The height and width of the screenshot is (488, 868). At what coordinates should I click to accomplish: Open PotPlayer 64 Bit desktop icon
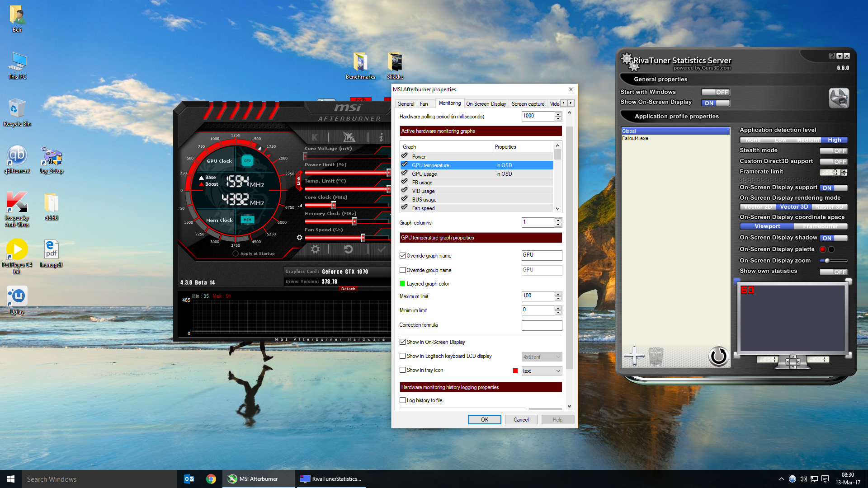tap(17, 256)
